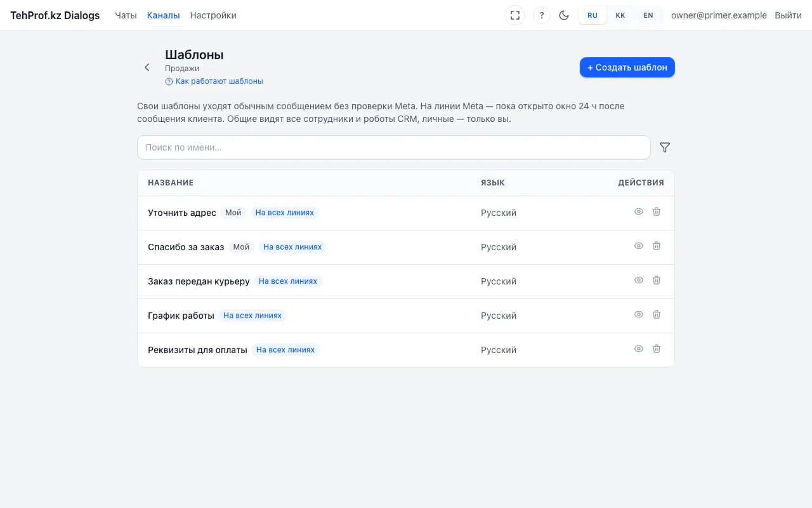The width and height of the screenshot is (812, 508).
Task: Open the Как работают шаблоны link
Action: click(x=214, y=81)
